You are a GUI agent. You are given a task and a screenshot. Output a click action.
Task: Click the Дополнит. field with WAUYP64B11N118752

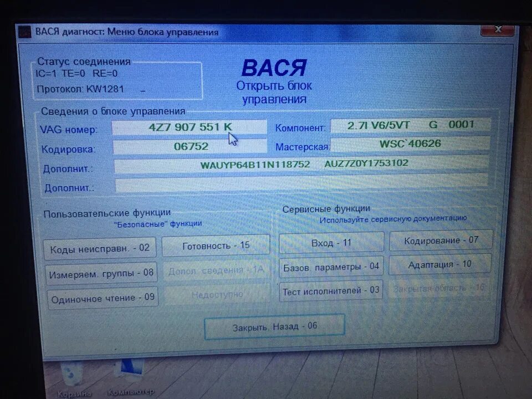coord(301,165)
